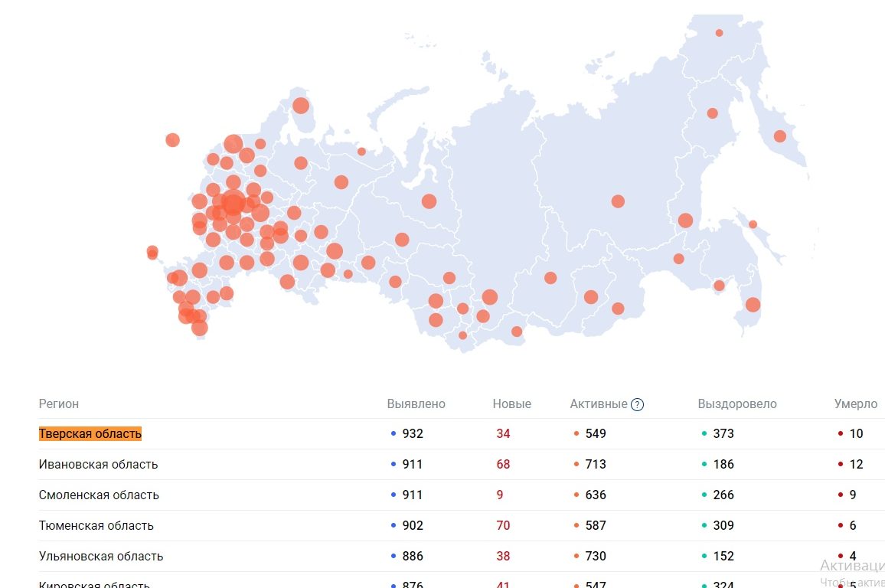This screenshot has height=588, width=885.
Task: Click the northernmost marker at top of map
Action: point(719,32)
